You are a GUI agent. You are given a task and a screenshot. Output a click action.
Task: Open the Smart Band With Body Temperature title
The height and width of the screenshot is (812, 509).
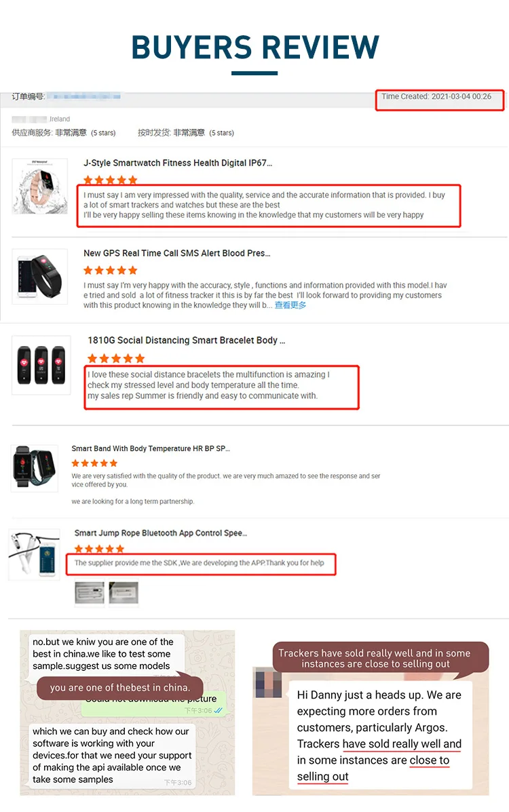click(150, 448)
